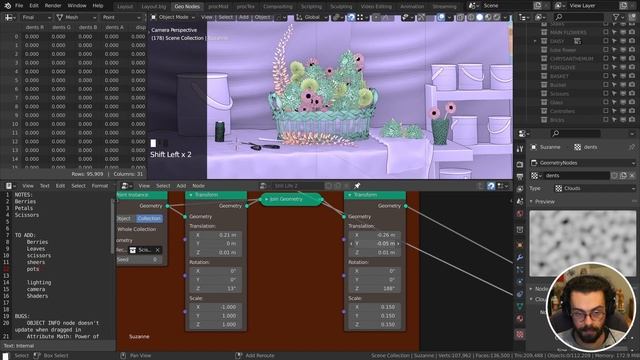640x360 pixels.
Task: Open the View Layer properties tab
Action: [520, 189]
